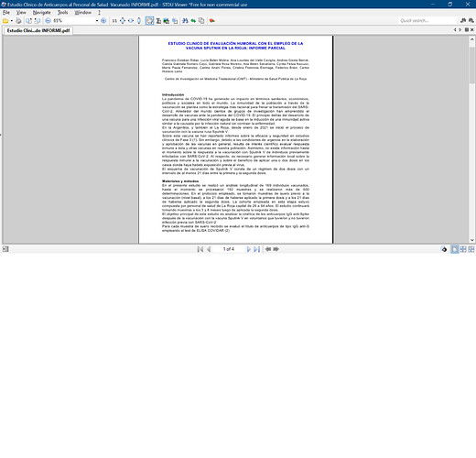This screenshot has height=458, width=476.
Task: Open the dropdown arrow beside Open folder
Action: (12, 21)
